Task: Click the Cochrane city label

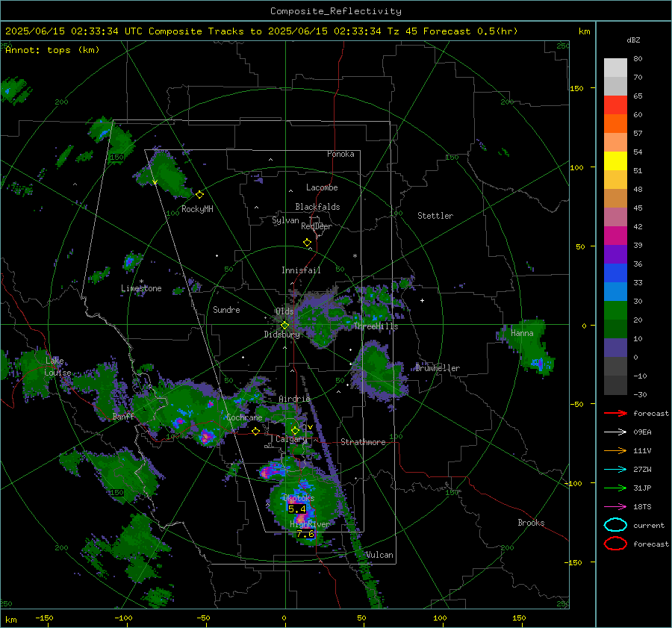Action: click(x=244, y=417)
